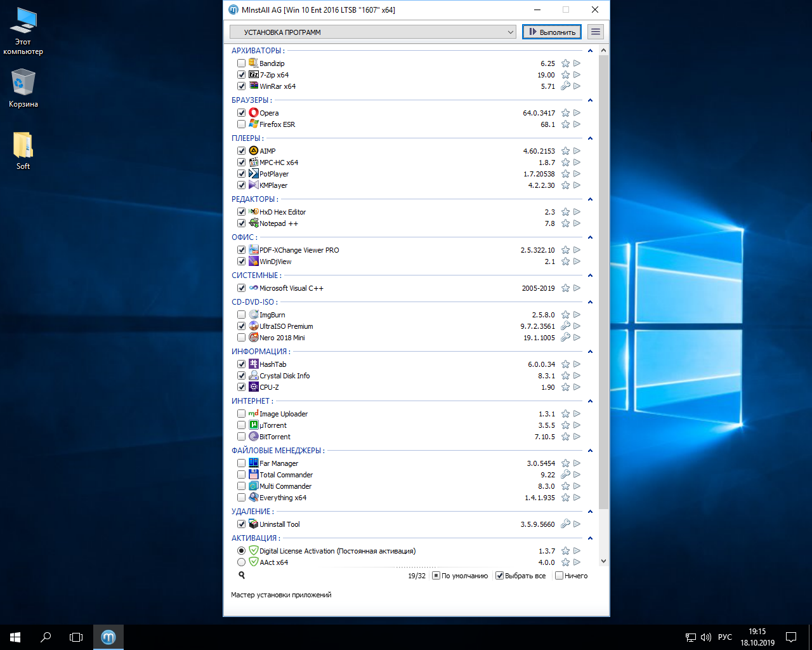The width and height of the screenshot is (812, 650).
Task: Tick the Image Uploader checkbox
Action: pyautogui.click(x=241, y=414)
